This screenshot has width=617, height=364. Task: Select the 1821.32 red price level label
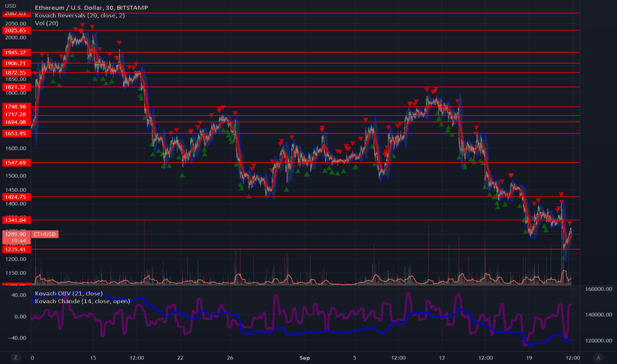tap(16, 87)
